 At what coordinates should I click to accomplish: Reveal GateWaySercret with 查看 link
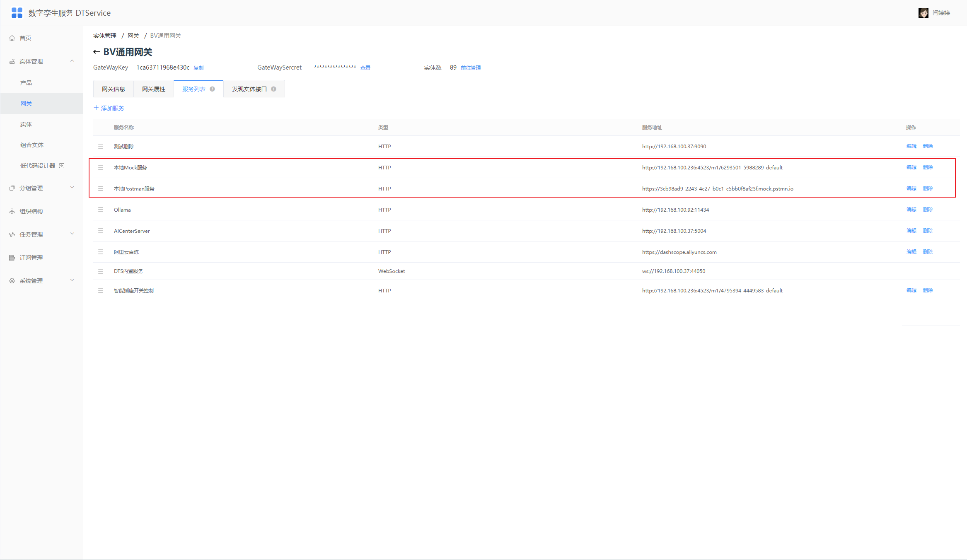coord(365,68)
